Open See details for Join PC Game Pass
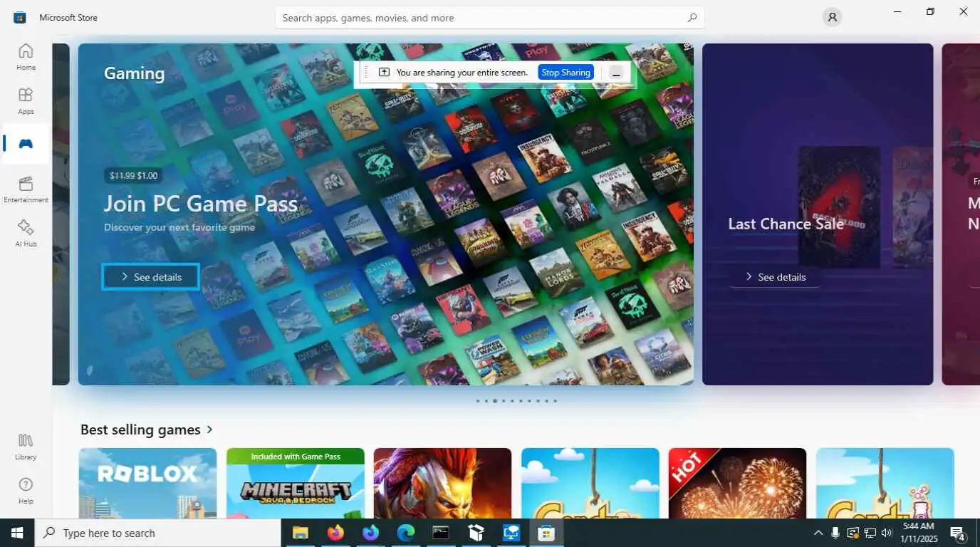Screen dimensions: 980x547 click(x=151, y=277)
